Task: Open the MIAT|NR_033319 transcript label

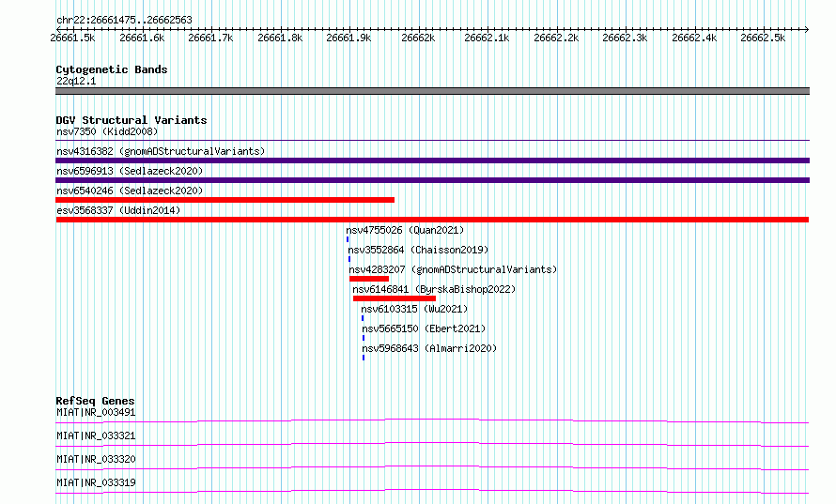Action: (96, 482)
